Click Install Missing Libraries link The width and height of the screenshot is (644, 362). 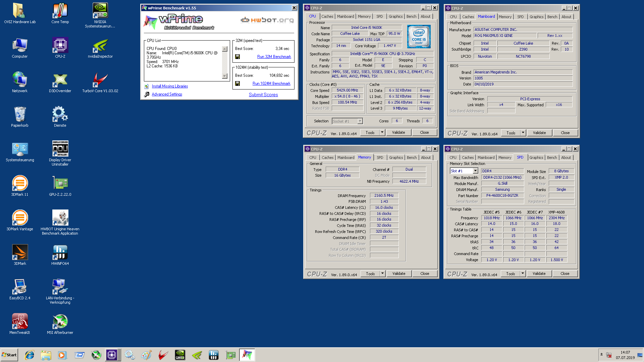point(170,86)
